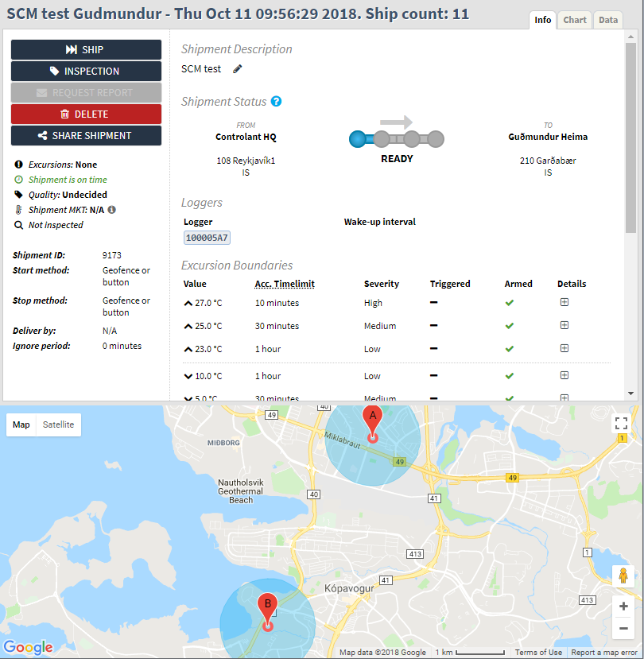Viewport: 644px width, 659px height.
Task: Click the last grey status progress node
Action: coord(436,139)
